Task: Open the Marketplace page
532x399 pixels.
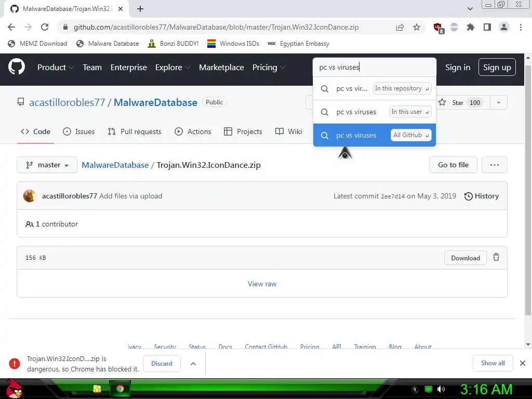Action: tap(221, 67)
